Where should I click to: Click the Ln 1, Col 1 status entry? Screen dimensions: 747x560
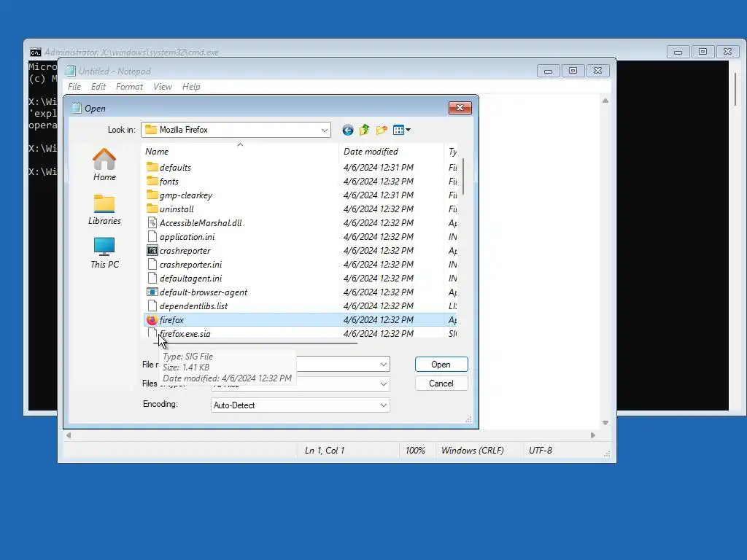click(x=325, y=451)
